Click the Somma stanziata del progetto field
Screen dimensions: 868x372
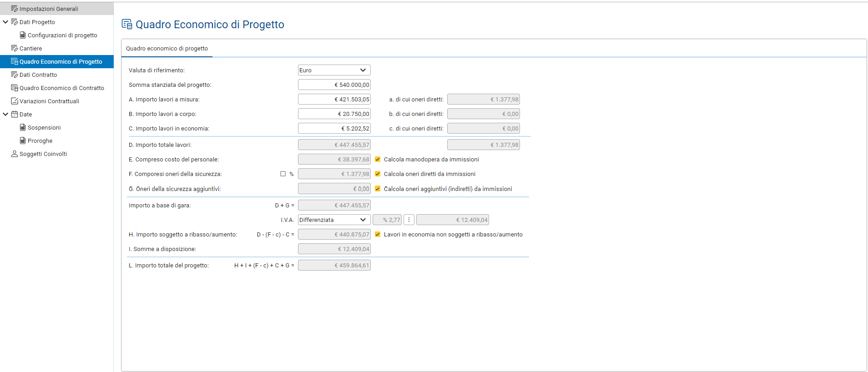pyautogui.click(x=334, y=85)
